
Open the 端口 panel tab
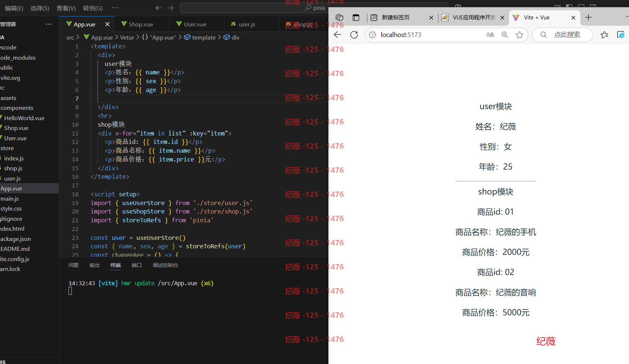coord(137,265)
